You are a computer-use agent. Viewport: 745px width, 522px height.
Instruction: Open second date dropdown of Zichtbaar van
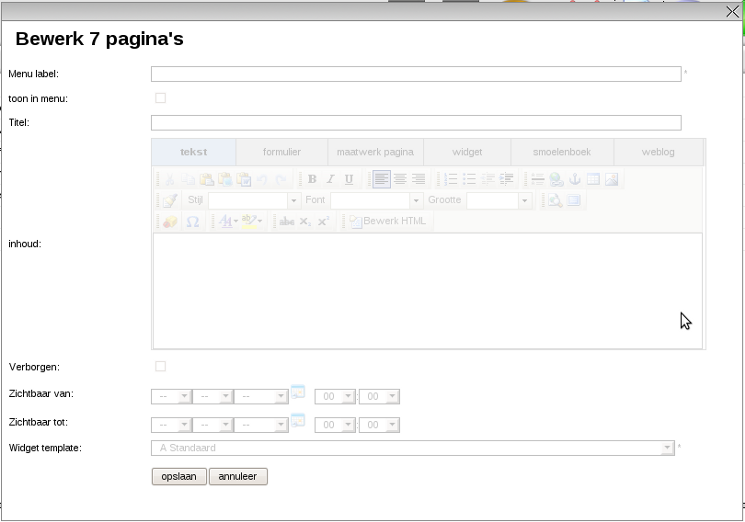(x=212, y=396)
